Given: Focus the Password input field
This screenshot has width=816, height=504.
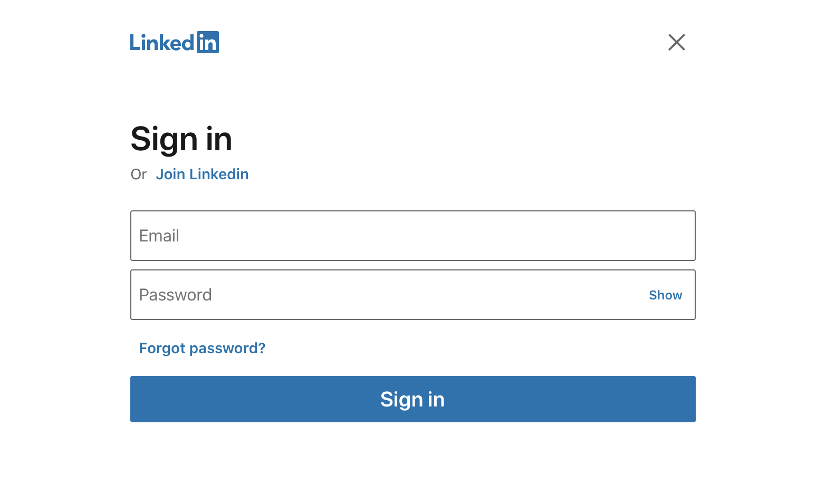Looking at the screenshot, I should coord(385,295).
